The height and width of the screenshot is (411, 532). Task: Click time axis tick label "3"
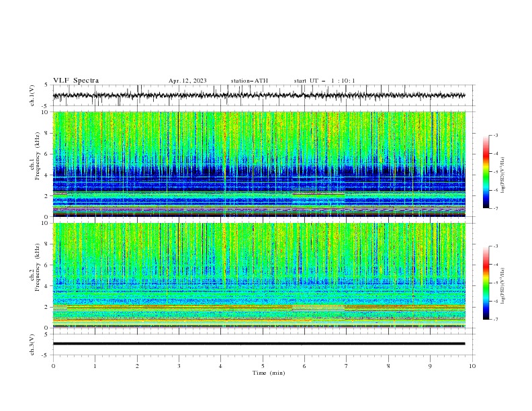click(179, 366)
